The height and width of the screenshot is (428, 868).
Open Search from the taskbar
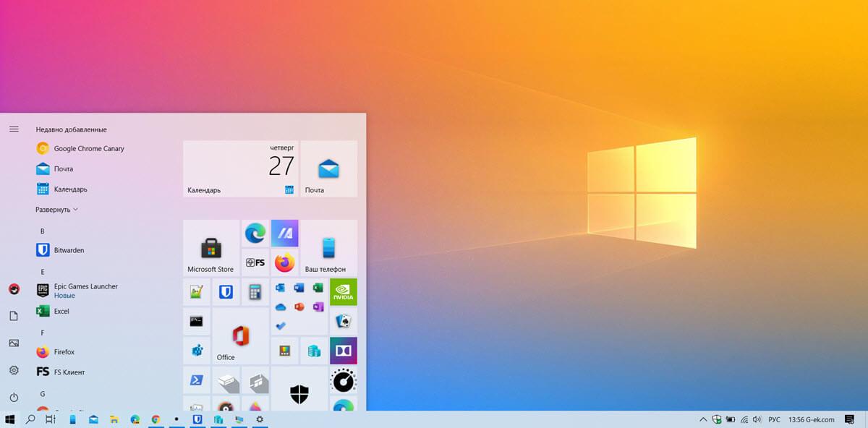31,419
